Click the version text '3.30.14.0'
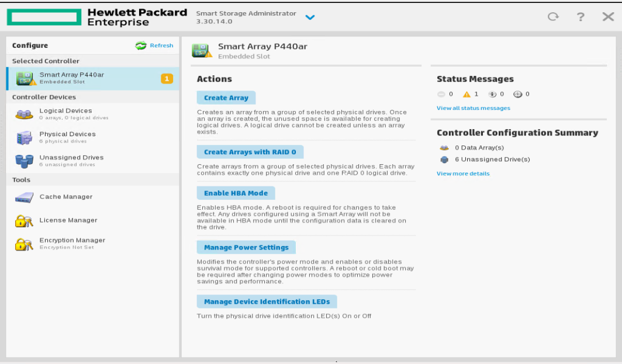The image size is (622, 364). pos(214,22)
